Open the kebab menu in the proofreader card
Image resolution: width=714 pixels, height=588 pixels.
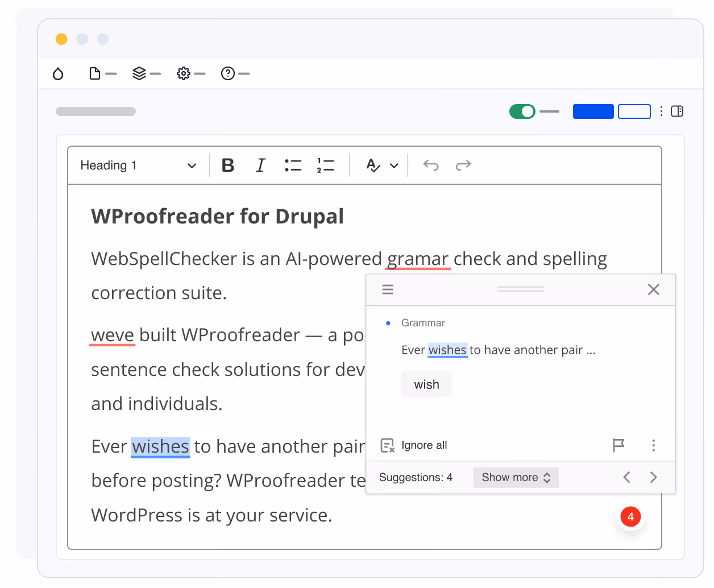[x=654, y=445]
